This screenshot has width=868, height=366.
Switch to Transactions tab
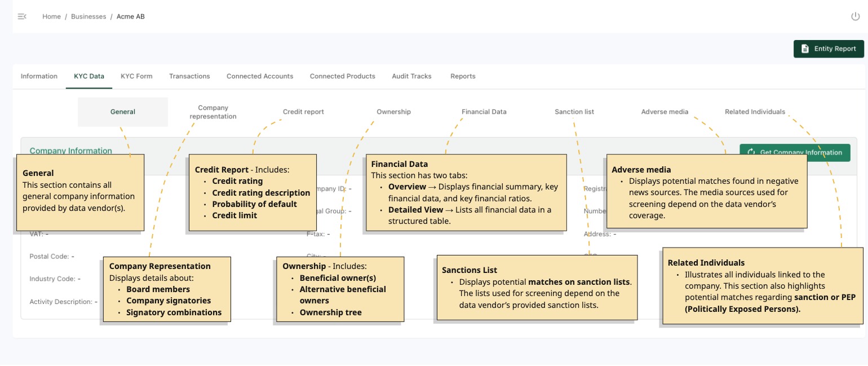coord(189,76)
